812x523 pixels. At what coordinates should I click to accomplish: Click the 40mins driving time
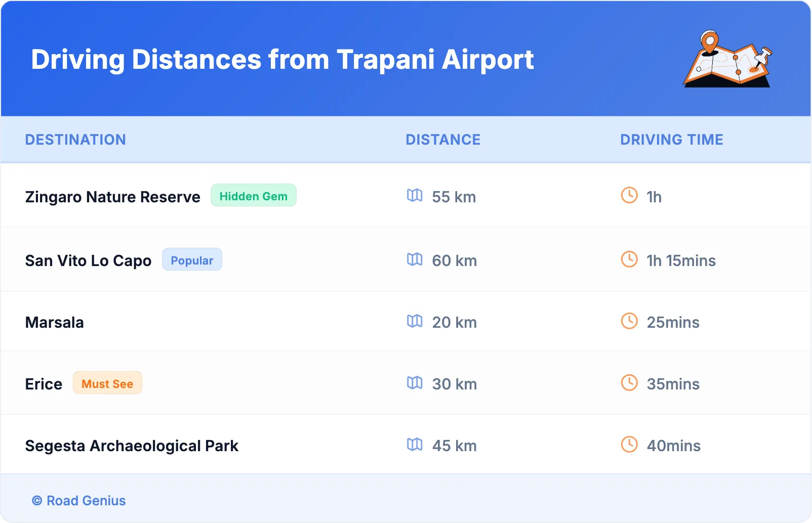click(674, 446)
